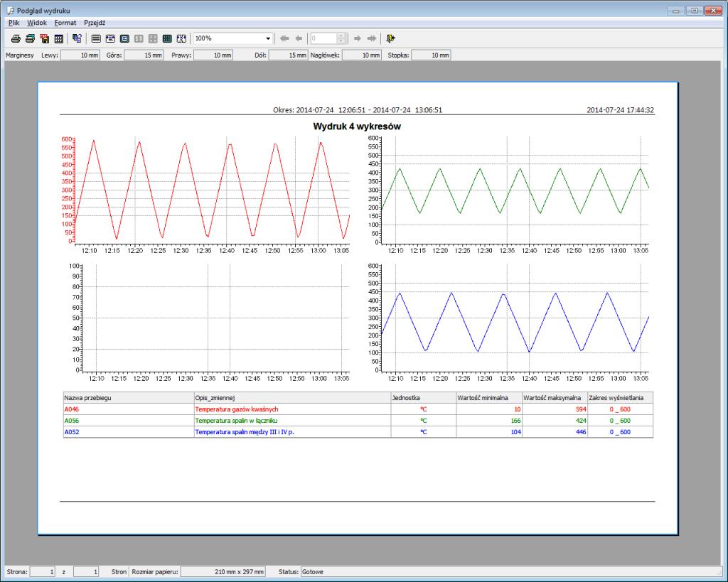Click the lined page icon after the blue pages icon
The image size is (728, 582).
click(96, 38)
